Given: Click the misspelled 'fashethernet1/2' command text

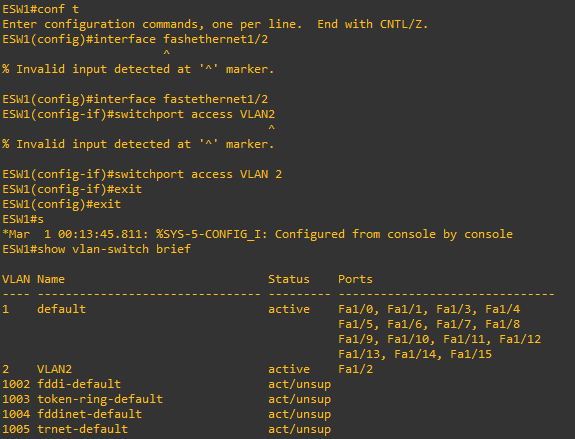Looking at the screenshot, I should pos(216,39).
